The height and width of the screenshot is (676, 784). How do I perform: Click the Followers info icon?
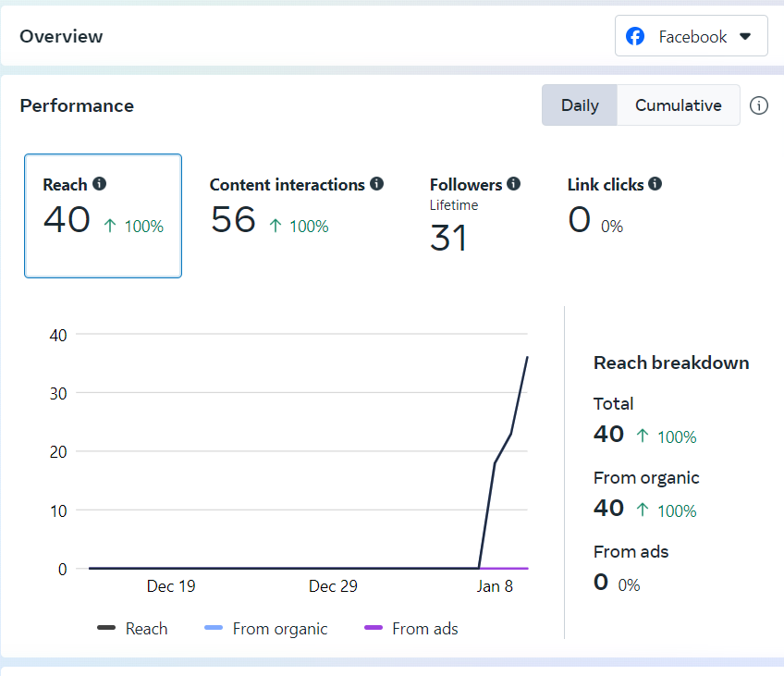coord(514,184)
